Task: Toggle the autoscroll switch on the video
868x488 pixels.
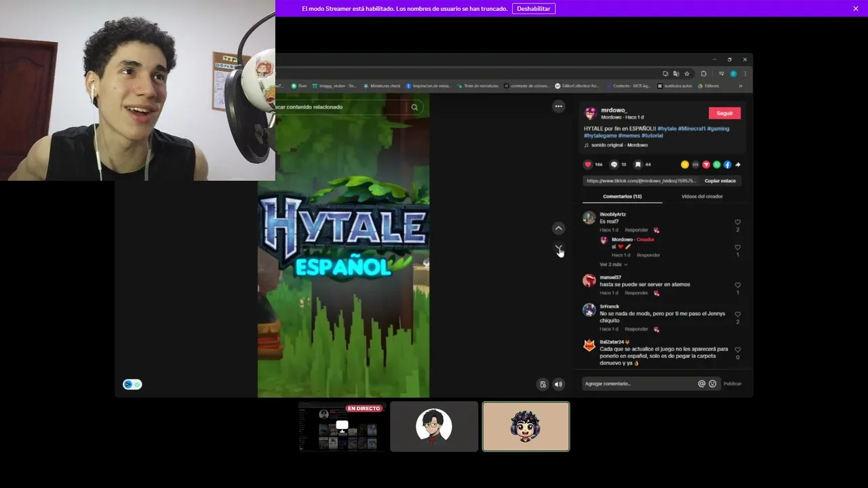Action: click(132, 384)
